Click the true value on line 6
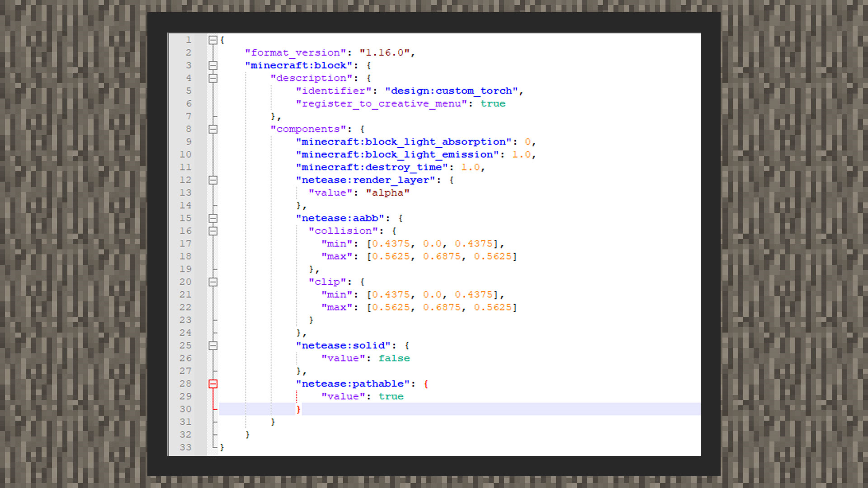 (x=493, y=103)
